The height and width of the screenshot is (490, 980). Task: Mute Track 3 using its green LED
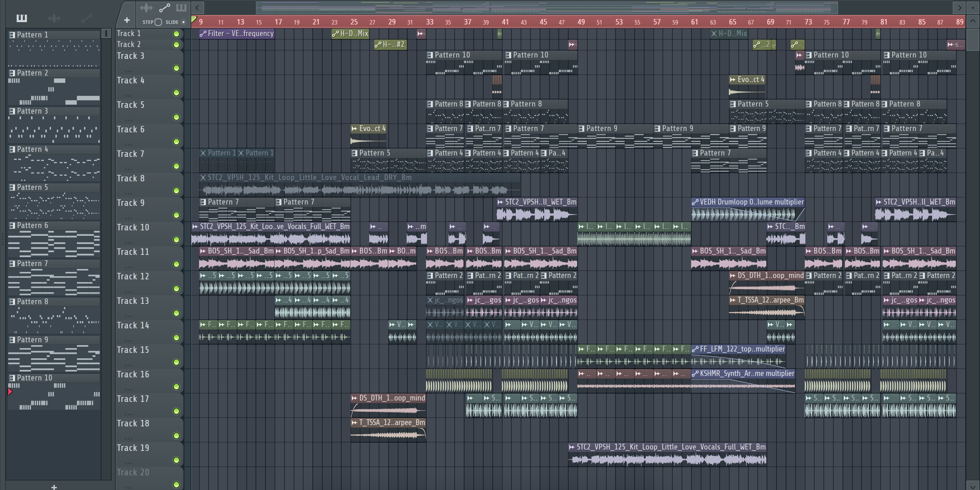point(176,68)
